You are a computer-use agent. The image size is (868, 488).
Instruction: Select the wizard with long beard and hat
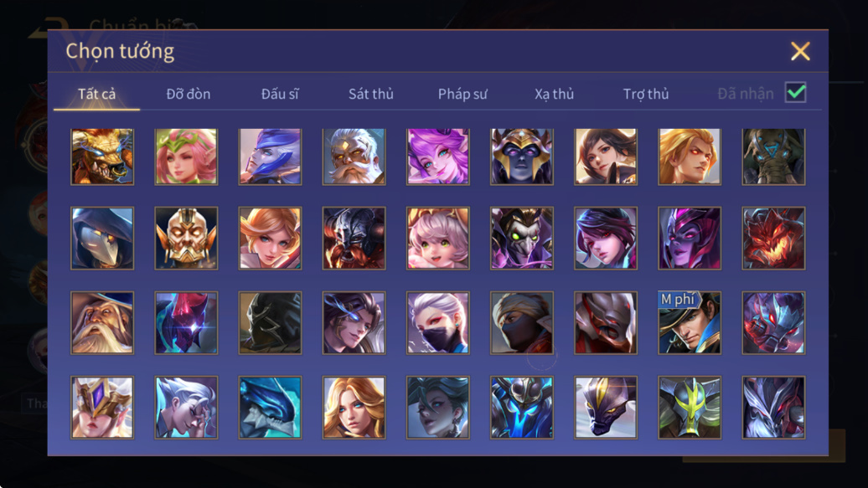coord(102,322)
